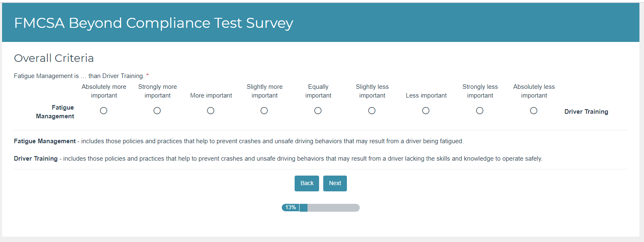The height and width of the screenshot is (242, 644).
Task: Click the Driver Training definition paragraph
Action: [278, 159]
